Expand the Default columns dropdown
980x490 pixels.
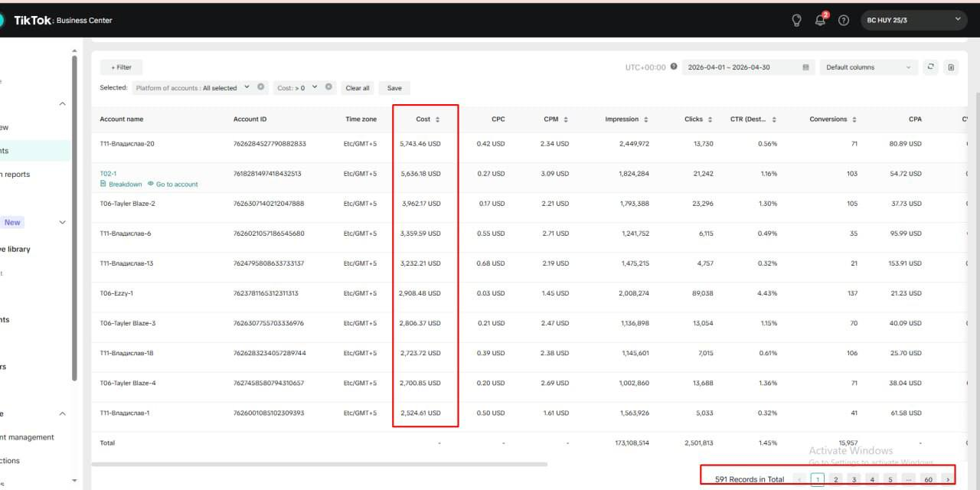pos(868,67)
